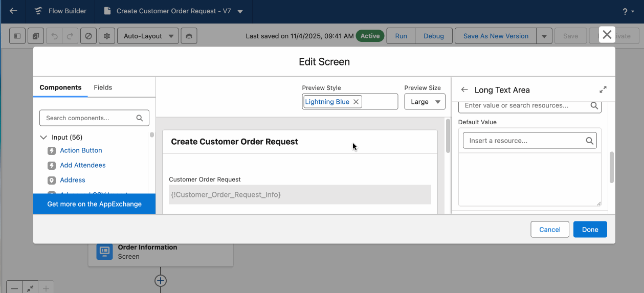Toggle the left toolbox panel icon
Screen dimensions: 644x293
tap(17, 36)
